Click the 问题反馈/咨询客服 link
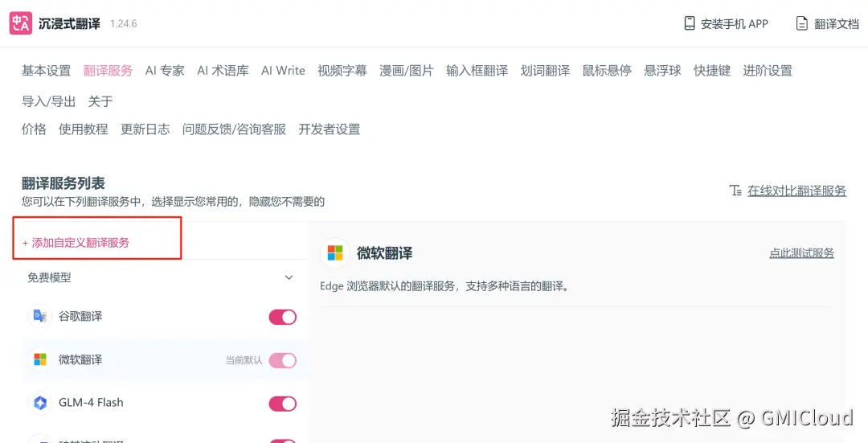The width and height of the screenshot is (868, 443). 234,129
